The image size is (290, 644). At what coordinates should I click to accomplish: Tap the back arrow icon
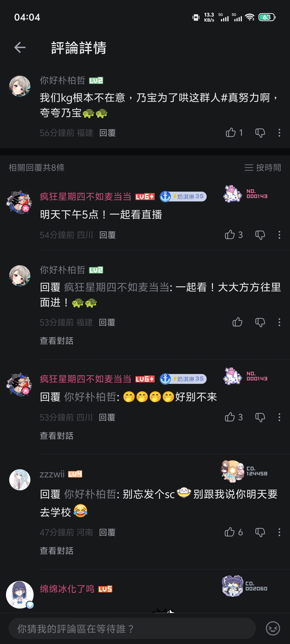pyautogui.click(x=20, y=48)
